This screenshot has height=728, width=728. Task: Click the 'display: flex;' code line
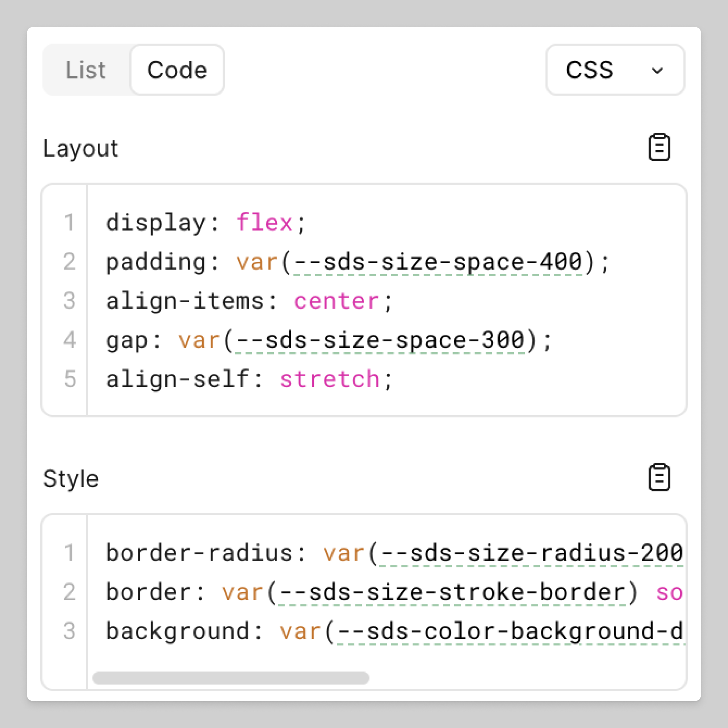[206, 223]
